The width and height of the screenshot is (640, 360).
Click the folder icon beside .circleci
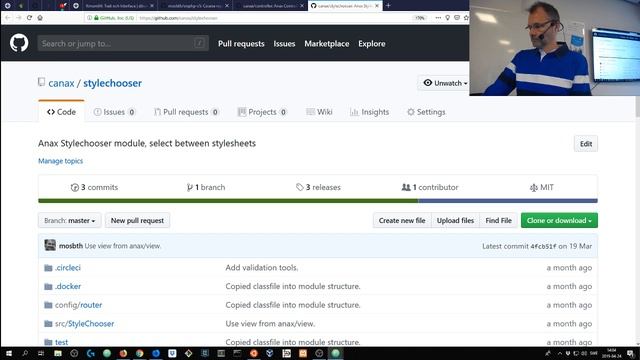point(48,268)
